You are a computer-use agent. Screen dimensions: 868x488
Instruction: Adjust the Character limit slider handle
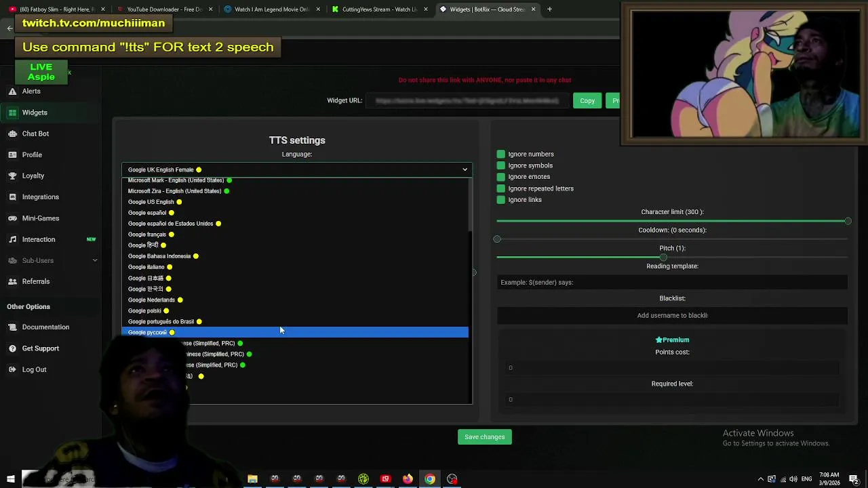click(x=848, y=221)
